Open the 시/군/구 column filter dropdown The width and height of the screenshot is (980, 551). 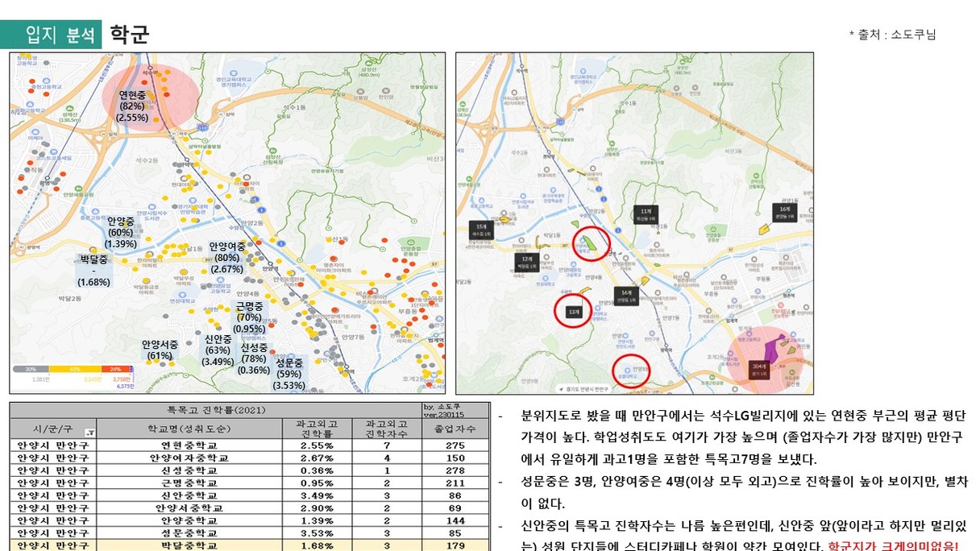click(89, 433)
